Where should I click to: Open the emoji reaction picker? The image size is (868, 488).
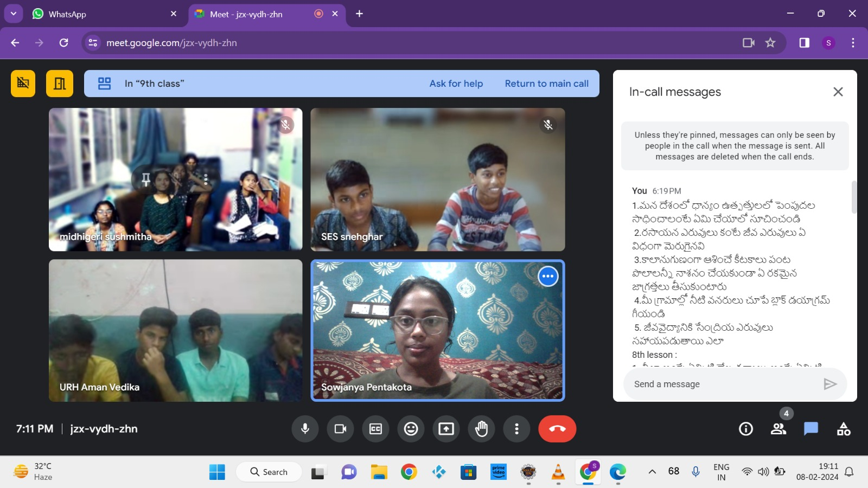pos(411,429)
